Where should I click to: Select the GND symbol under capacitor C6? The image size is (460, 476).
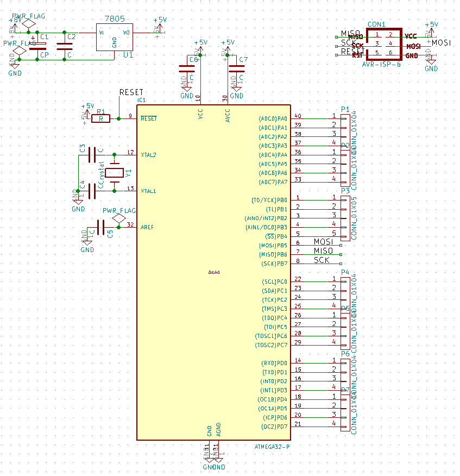(187, 88)
